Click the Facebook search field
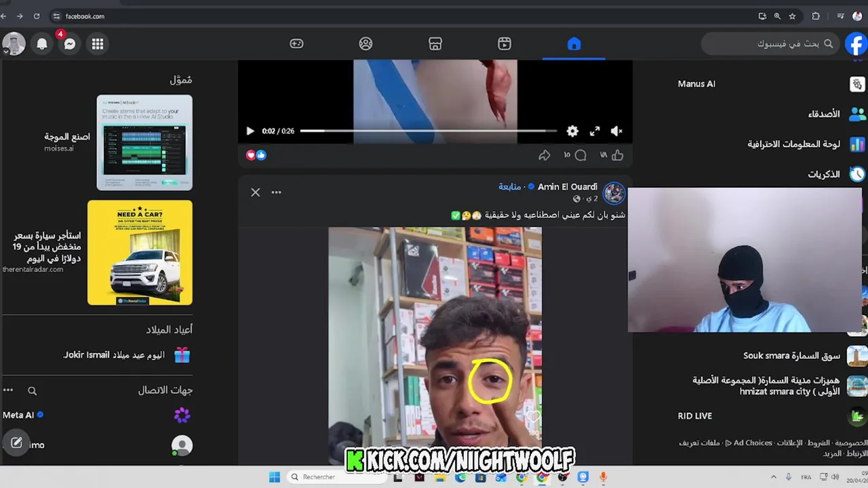This screenshot has height=488, width=868. click(x=770, y=44)
